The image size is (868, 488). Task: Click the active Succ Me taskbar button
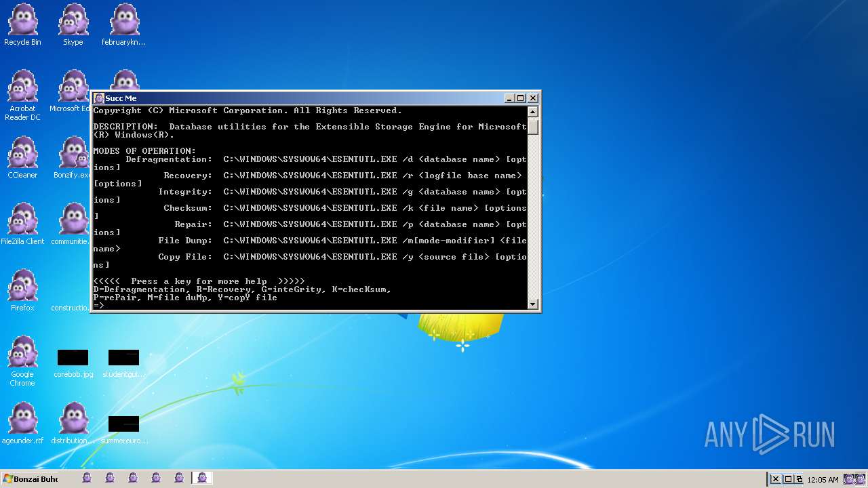click(202, 479)
